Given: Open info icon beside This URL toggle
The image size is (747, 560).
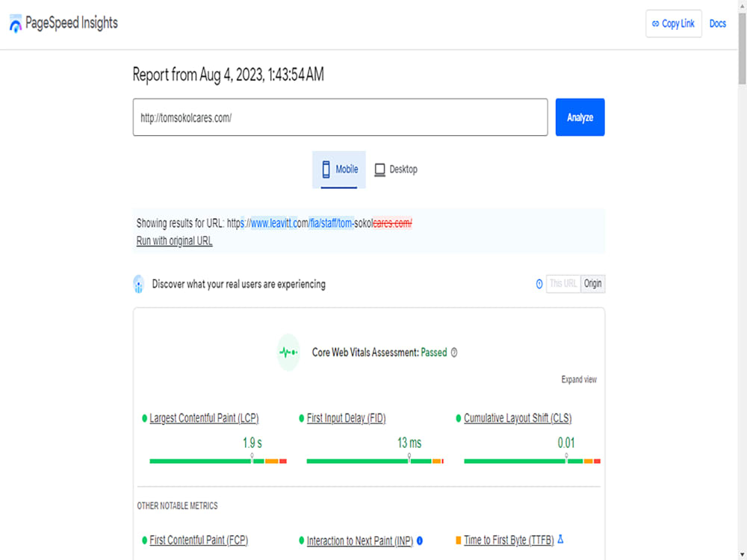Looking at the screenshot, I should [x=539, y=284].
